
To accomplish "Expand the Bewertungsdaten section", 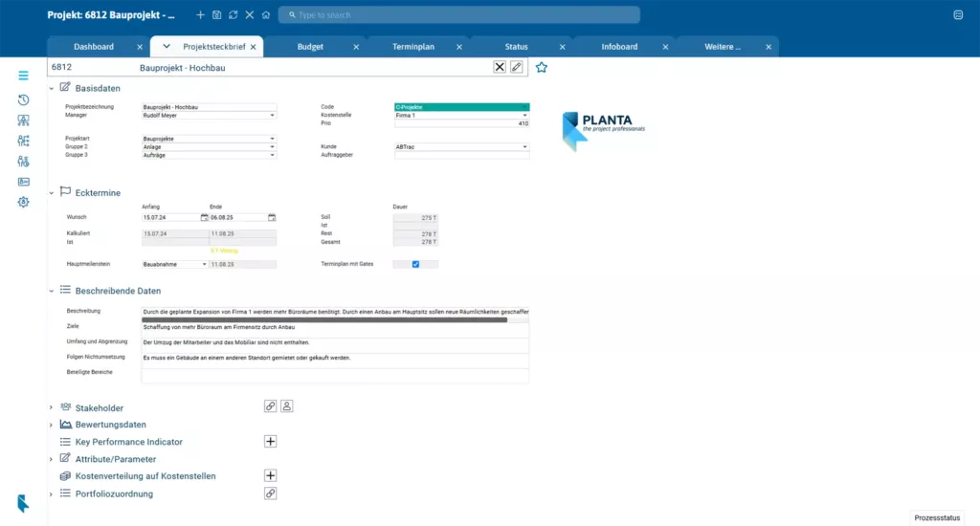I will (x=52, y=425).
